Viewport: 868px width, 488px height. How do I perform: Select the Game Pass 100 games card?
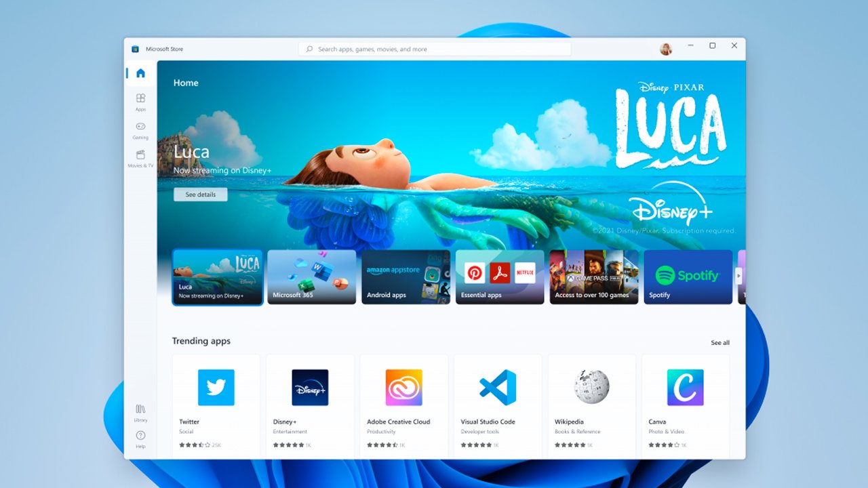point(594,277)
